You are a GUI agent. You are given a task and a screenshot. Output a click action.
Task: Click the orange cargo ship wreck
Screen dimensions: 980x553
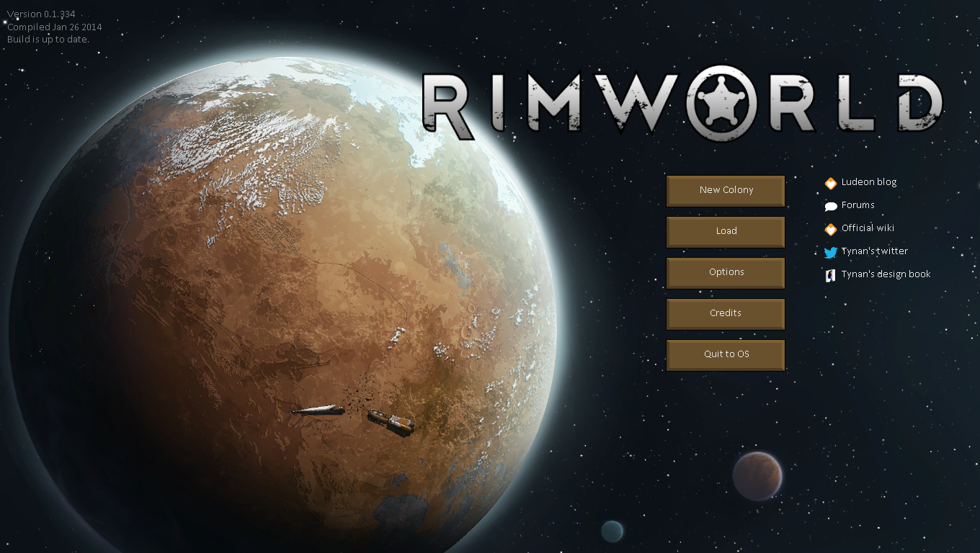[391, 422]
